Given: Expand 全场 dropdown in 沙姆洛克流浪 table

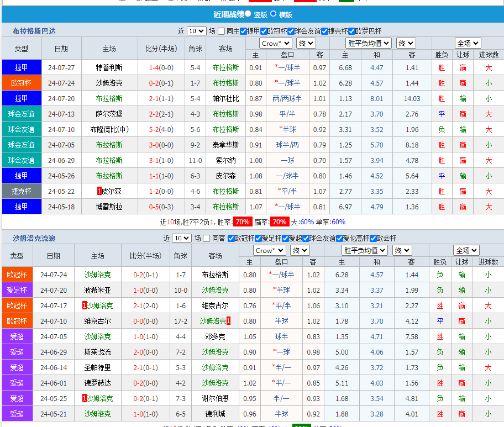Looking at the screenshot, I should [x=466, y=250].
